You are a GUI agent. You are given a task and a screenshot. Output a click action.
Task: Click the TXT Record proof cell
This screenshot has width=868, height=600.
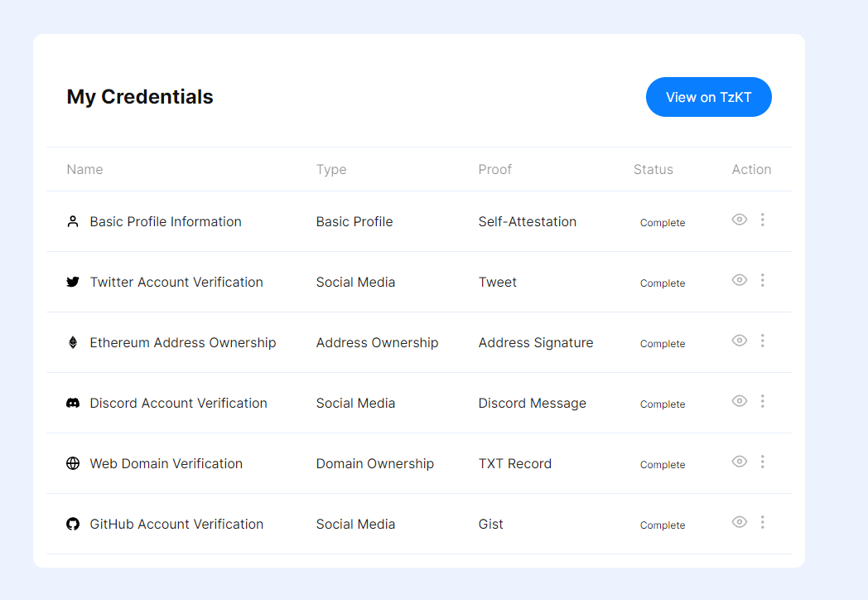pyautogui.click(x=515, y=463)
